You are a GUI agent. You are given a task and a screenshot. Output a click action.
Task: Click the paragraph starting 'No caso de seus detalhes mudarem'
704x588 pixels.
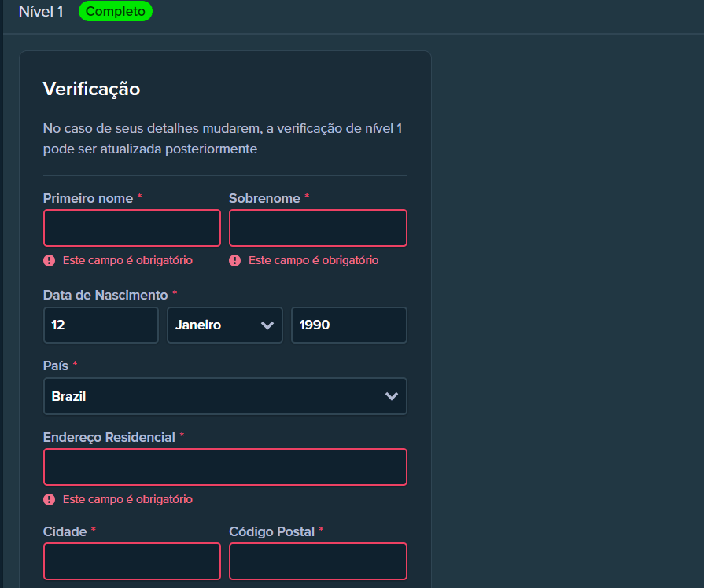(x=223, y=138)
